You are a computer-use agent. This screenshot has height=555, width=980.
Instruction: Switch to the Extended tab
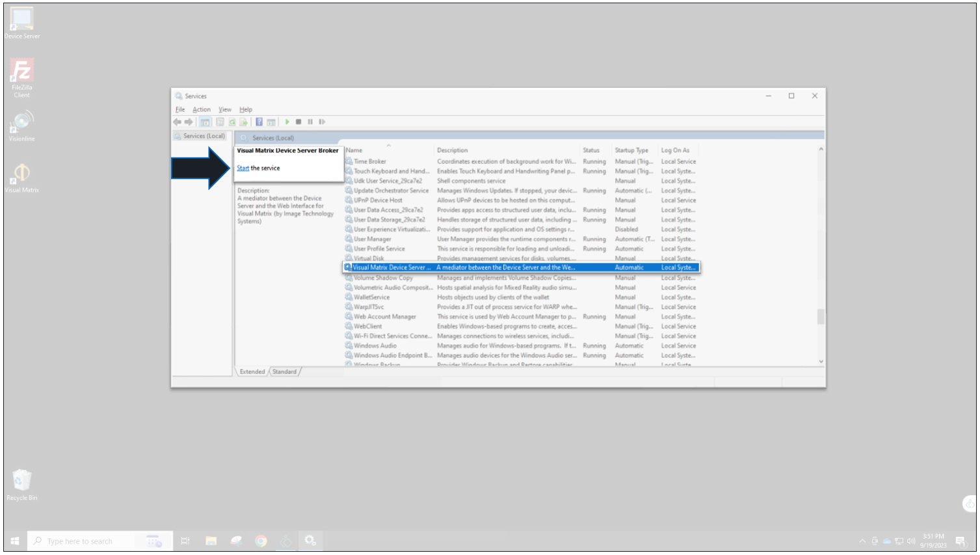[252, 372]
